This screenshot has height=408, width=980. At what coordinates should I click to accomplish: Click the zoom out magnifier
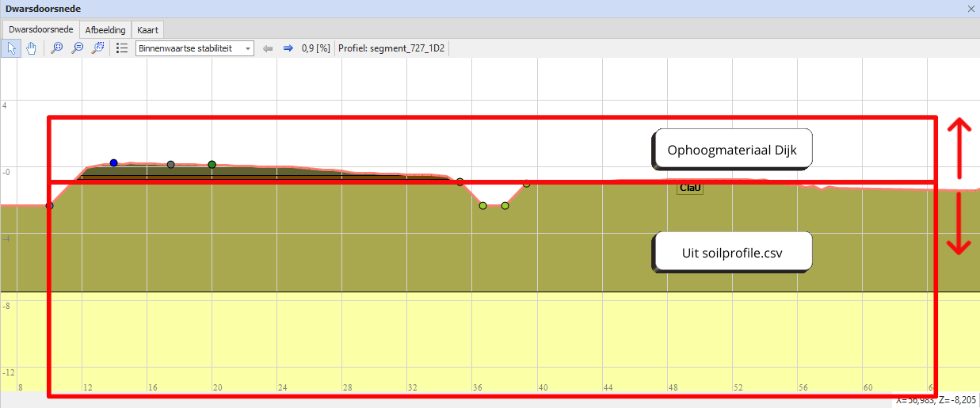click(x=77, y=48)
